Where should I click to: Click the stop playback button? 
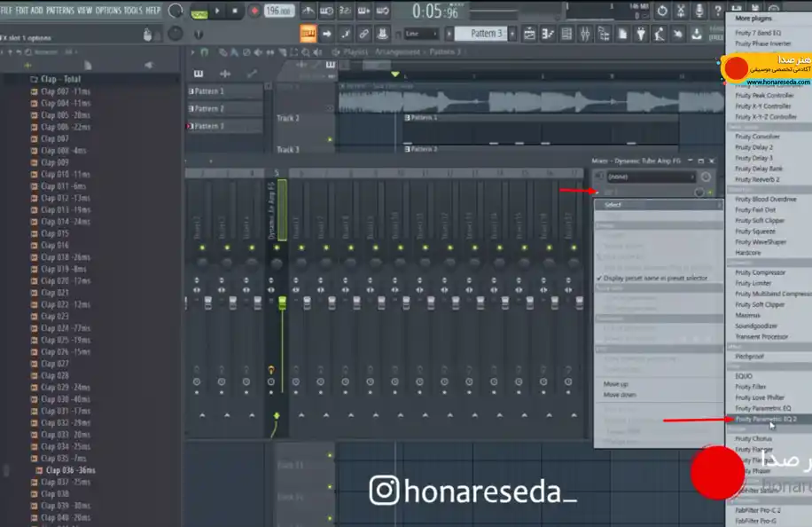coord(235,11)
